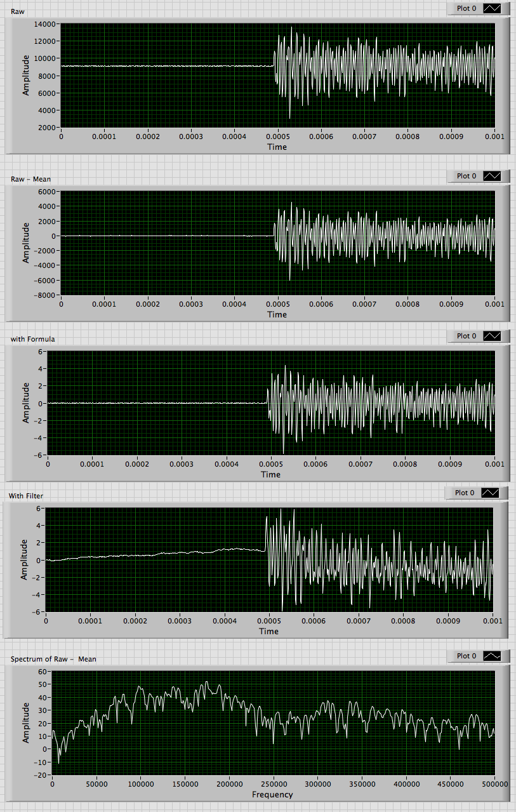This screenshot has height=812, width=516.
Task: Click the 0.0002 tick on Raw graph Time axis
Action: point(147,136)
